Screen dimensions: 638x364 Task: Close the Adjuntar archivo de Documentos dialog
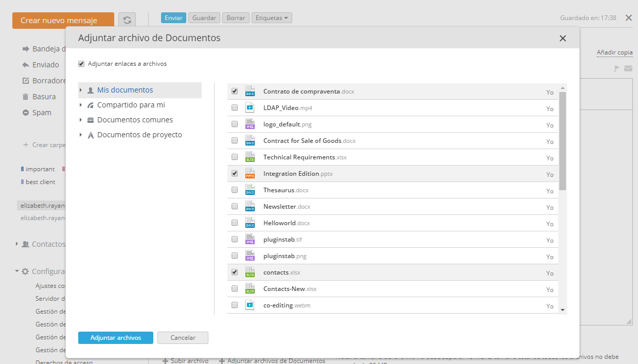tap(563, 39)
